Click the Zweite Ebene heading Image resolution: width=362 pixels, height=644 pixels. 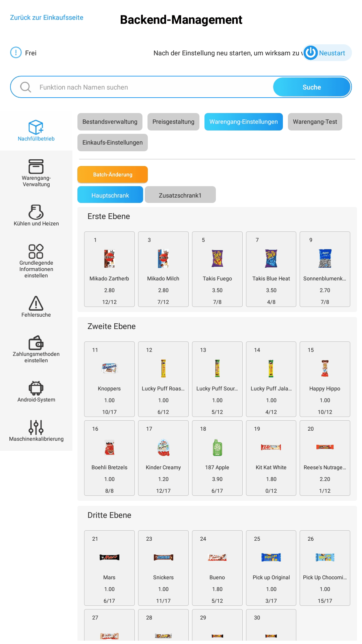click(111, 326)
